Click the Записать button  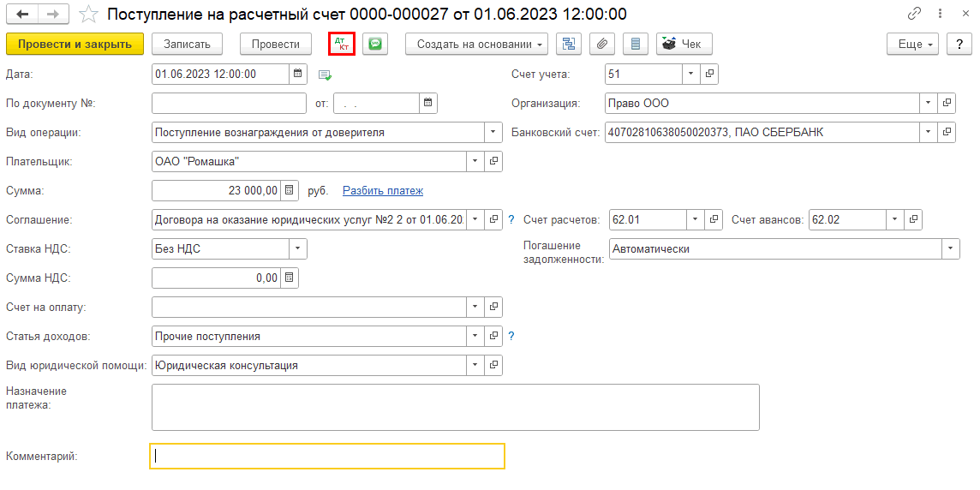coord(187,44)
